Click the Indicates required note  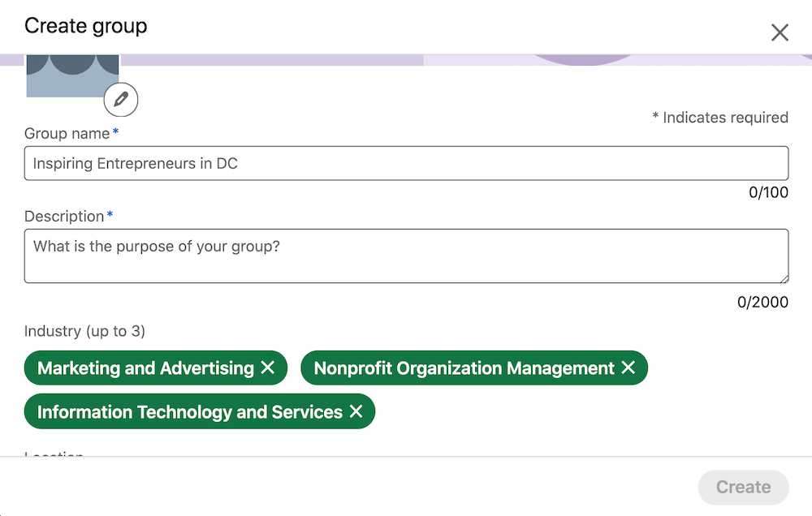[720, 118]
